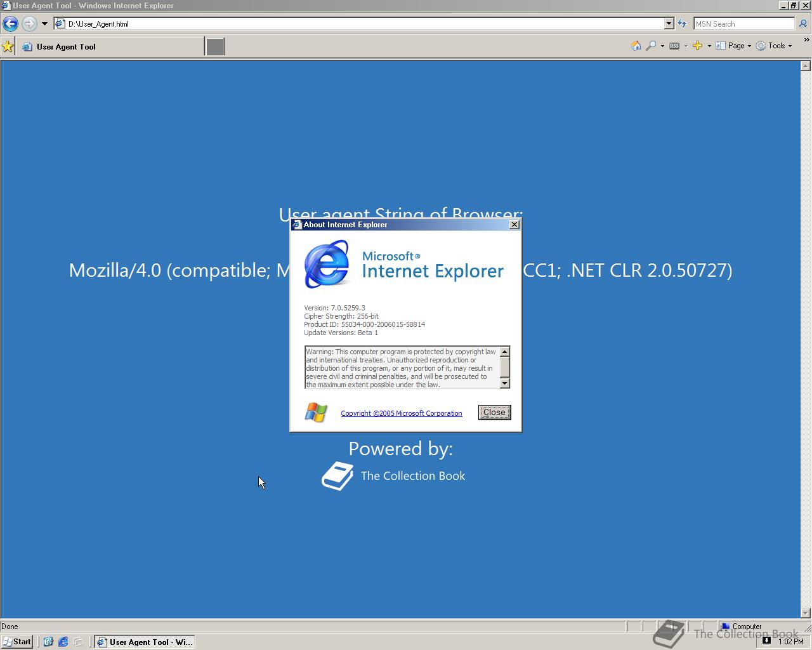This screenshot has height=650, width=812.
Task: Click the Internet Explorer logo
Action: tap(327, 264)
